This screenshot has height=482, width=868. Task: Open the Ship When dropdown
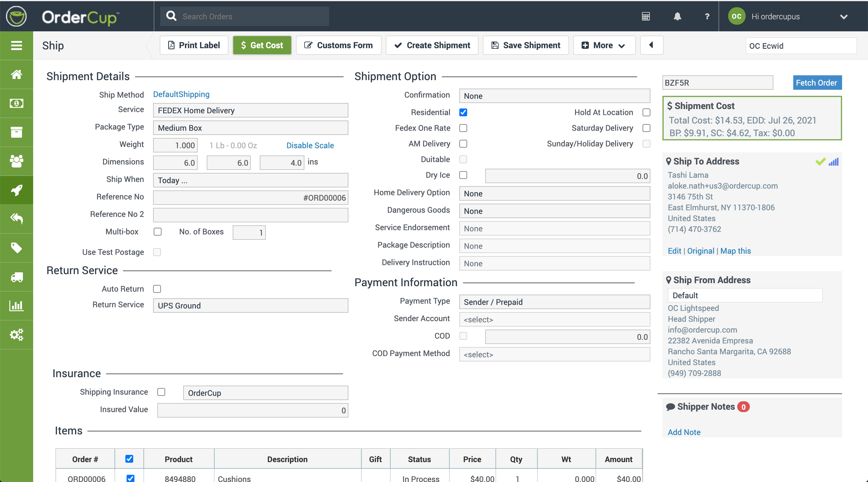click(250, 180)
